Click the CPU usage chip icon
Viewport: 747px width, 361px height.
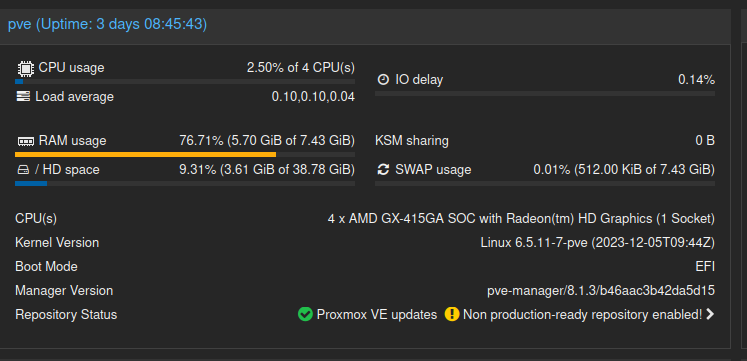[25, 69]
